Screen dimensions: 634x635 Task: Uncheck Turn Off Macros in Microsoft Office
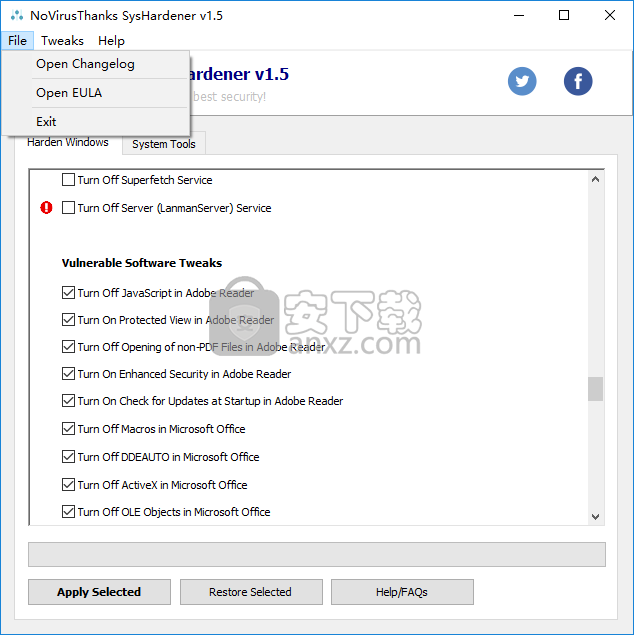pos(69,429)
